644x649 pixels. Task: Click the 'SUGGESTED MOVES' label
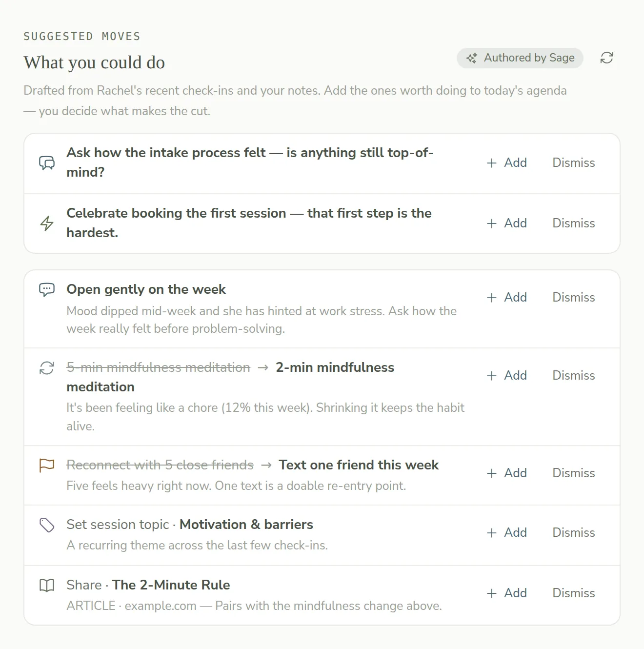[x=82, y=37]
